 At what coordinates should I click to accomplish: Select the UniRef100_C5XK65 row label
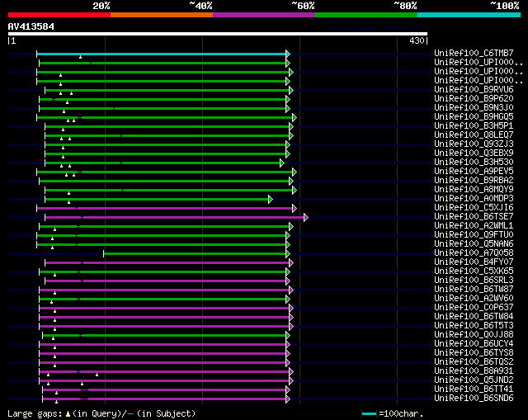point(474,271)
